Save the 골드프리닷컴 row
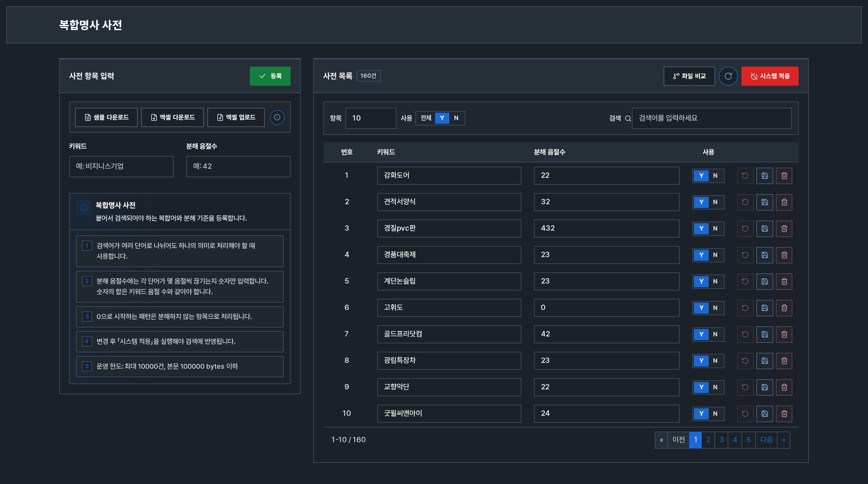This screenshot has width=868, height=484. click(x=765, y=335)
